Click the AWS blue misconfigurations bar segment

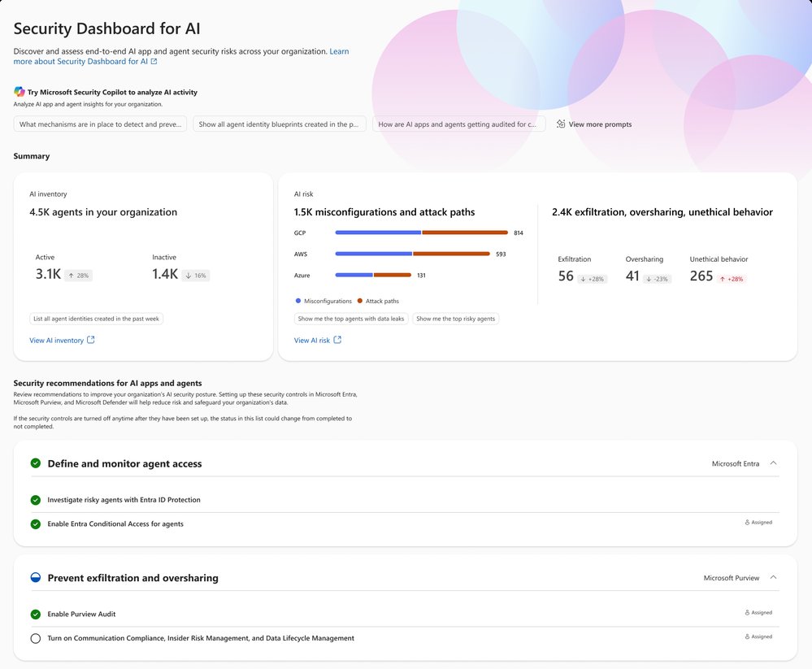pos(373,254)
